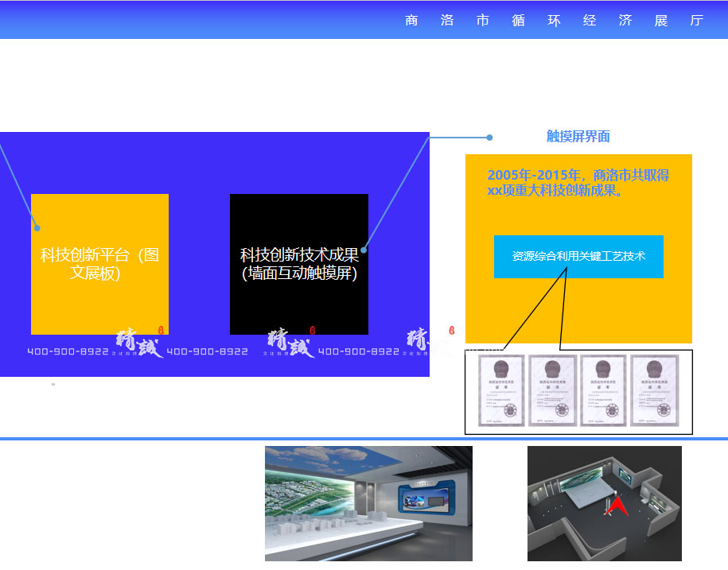
Task: Click the 触摸屏界面 heading label
Action: [576, 135]
